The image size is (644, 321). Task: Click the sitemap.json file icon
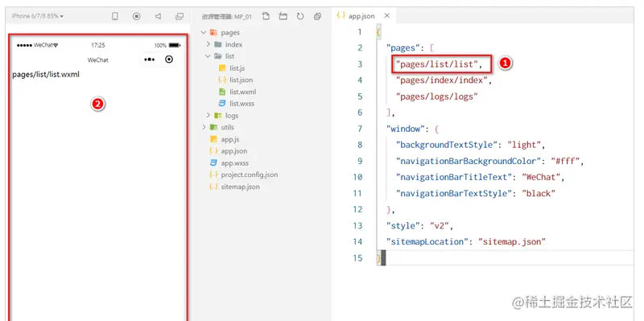tap(213, 187)
